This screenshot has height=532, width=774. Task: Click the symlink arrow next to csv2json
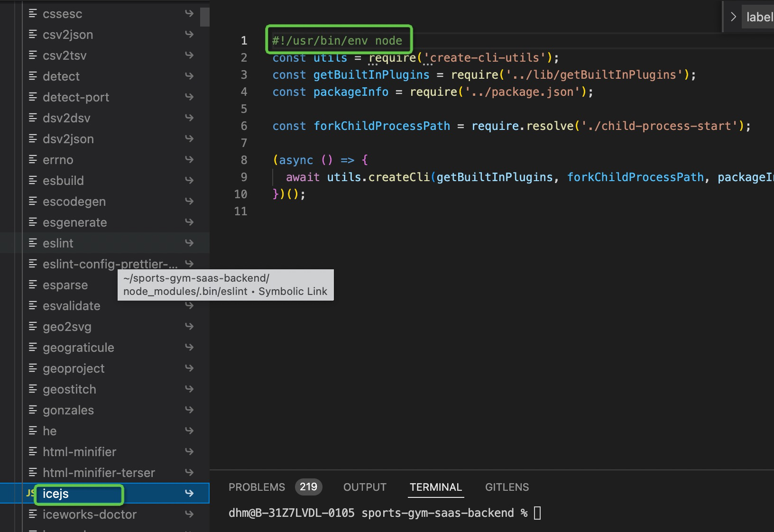[189, 34]
